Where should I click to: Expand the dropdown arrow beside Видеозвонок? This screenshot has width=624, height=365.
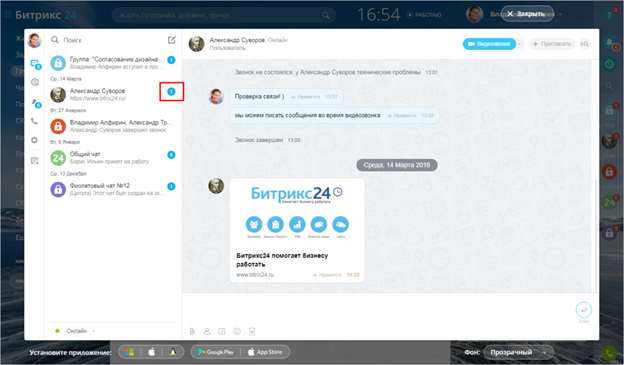tap(520, 44)
